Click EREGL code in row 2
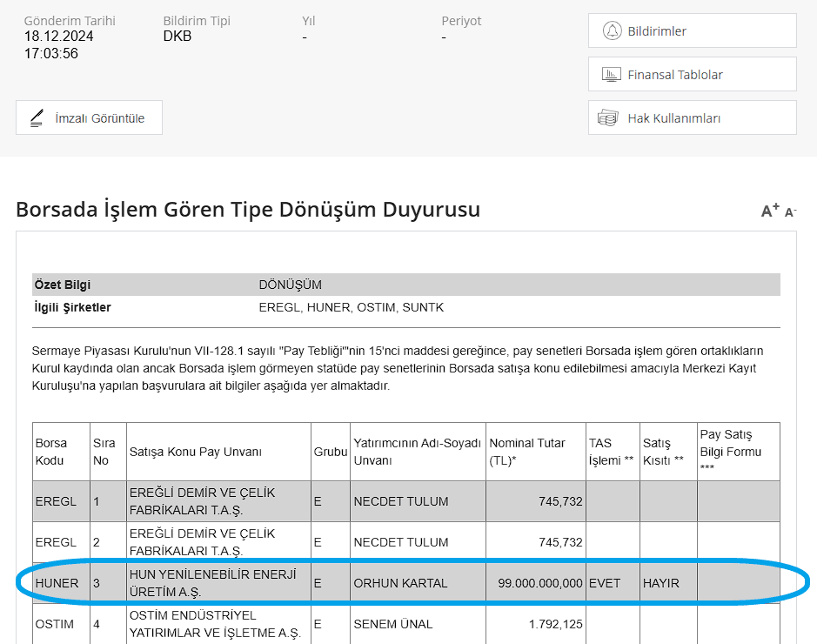The width and height of the screenshot is (817, 644). click(56, 542)
